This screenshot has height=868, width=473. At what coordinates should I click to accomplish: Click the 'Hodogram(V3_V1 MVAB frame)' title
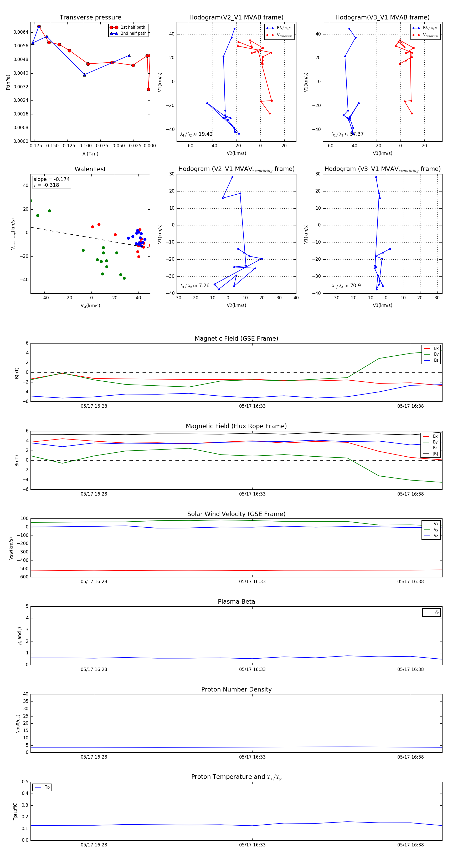coord(382,18)
